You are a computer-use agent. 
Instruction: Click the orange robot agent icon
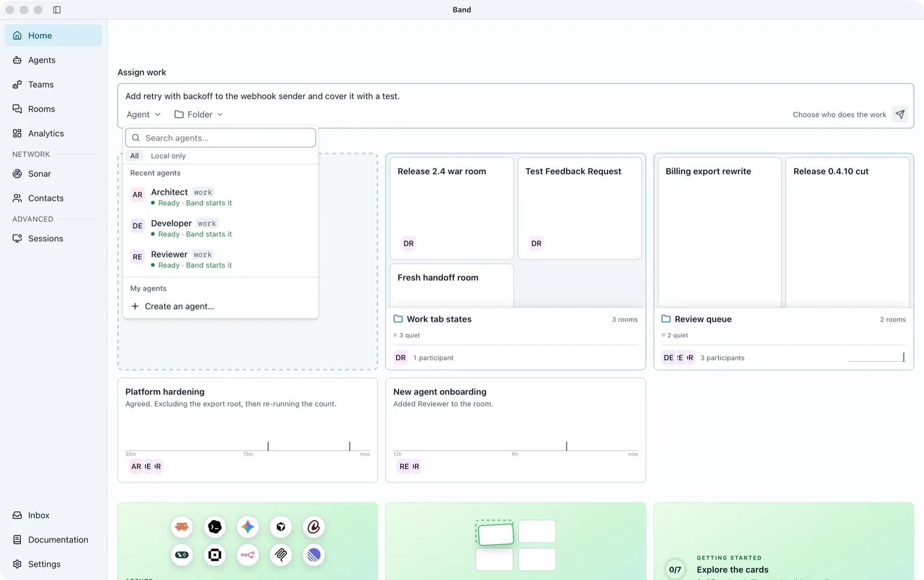tap(182, 527)
